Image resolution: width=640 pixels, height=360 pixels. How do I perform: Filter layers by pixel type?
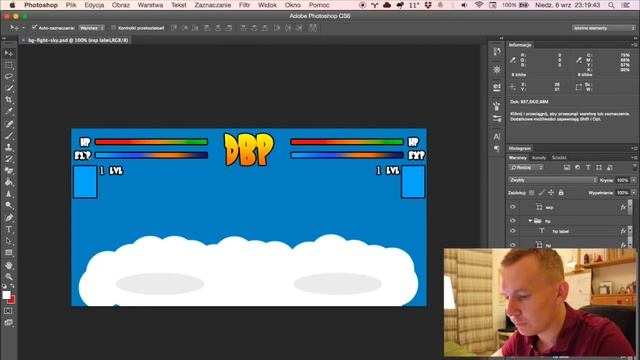[x=567, y=168]
